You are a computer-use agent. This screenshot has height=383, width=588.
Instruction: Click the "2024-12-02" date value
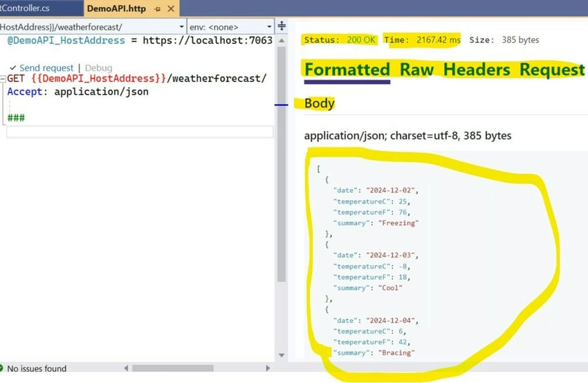tap(391, 190)
